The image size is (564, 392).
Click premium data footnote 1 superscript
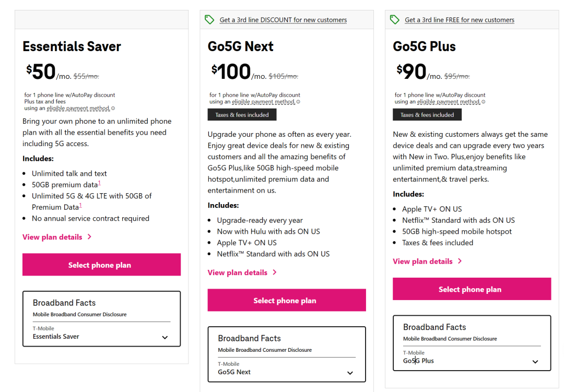tap(99, 183)
